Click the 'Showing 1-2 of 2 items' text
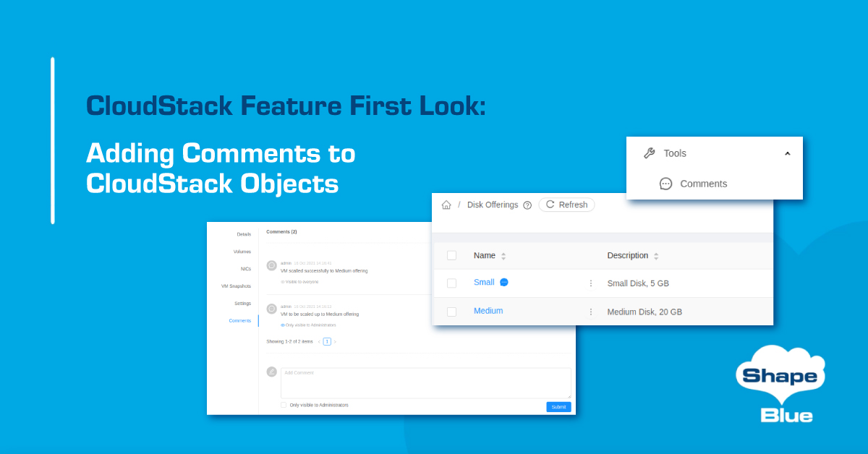The width and height of the screenshot is (868, 454). [289, 341]
